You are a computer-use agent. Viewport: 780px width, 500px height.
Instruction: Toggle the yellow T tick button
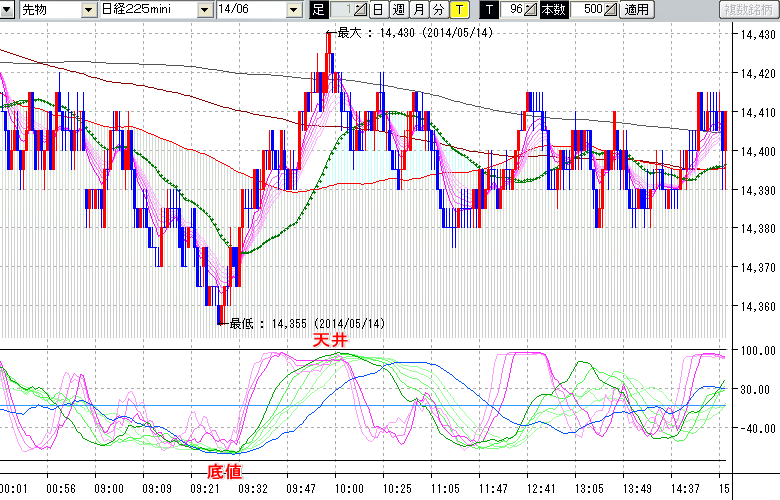[x=458, y=10]
